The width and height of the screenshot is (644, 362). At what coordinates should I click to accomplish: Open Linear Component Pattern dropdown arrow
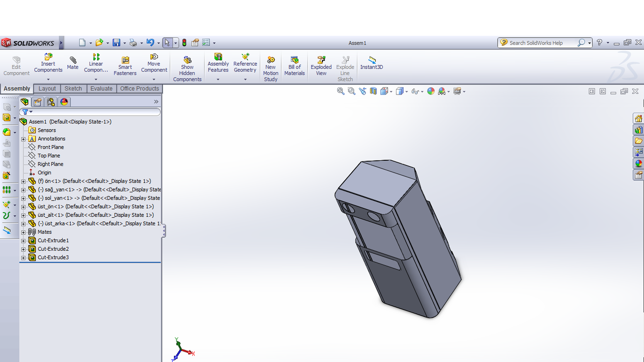pyautogui.click(x=96, y=79)
